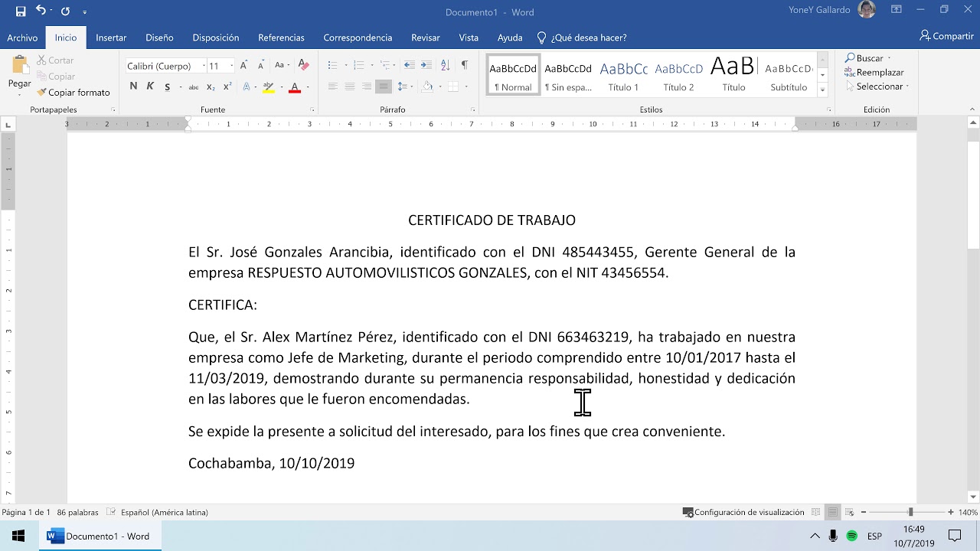This screenshot has width=980, height=551.
Task: Click the increase font size icon
Action: pos(243,66)
